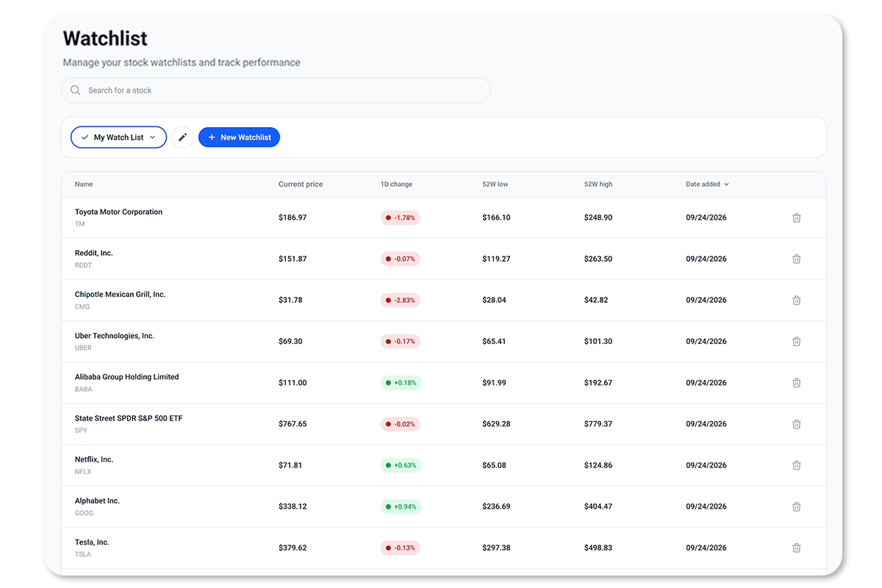Click the $338.12 current price
882x588 pixels.
[x=293, y=506]
